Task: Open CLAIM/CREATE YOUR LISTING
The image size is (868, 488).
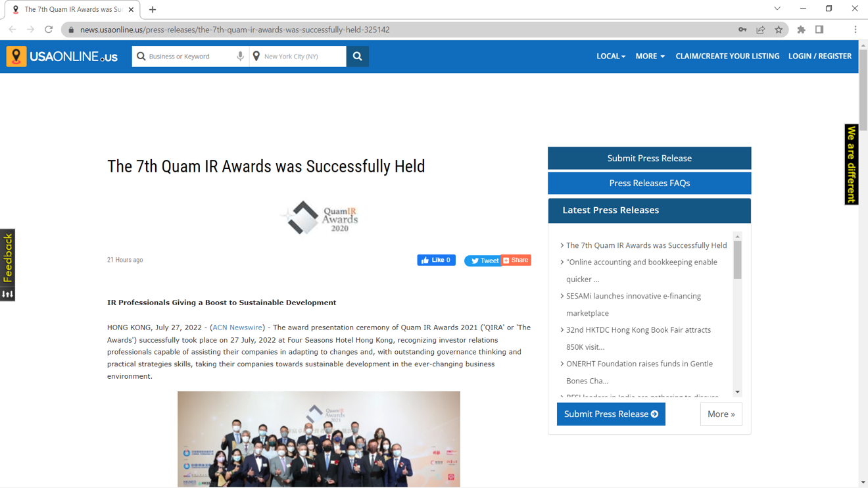Action: [727, 57]
